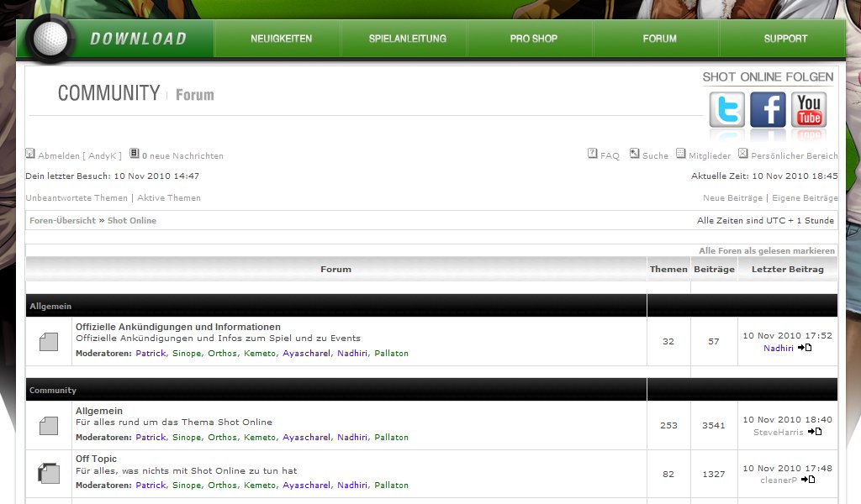Screen dimensions: 861x504
Task: Open Shot Online's Twitter page icon
Action: [x=727, y=110]
